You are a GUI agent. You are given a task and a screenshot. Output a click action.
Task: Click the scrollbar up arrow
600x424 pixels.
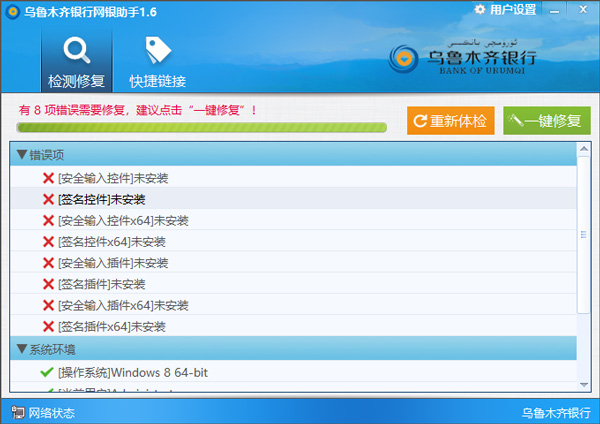[x=584, y=149]
